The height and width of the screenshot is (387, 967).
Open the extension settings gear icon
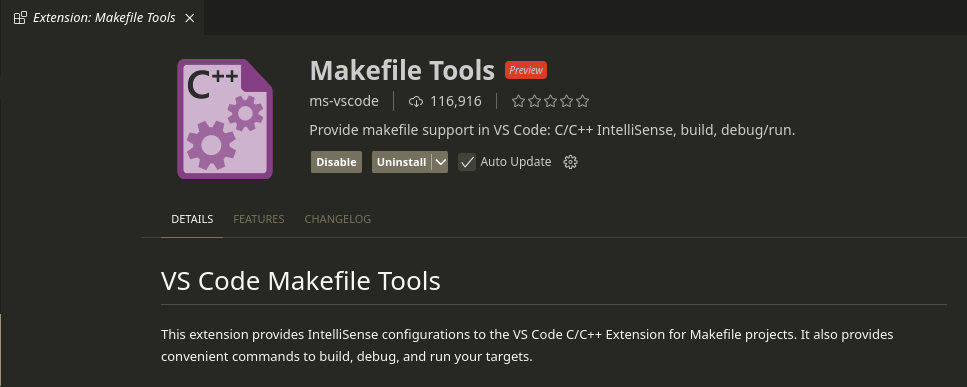click(570, 162)
